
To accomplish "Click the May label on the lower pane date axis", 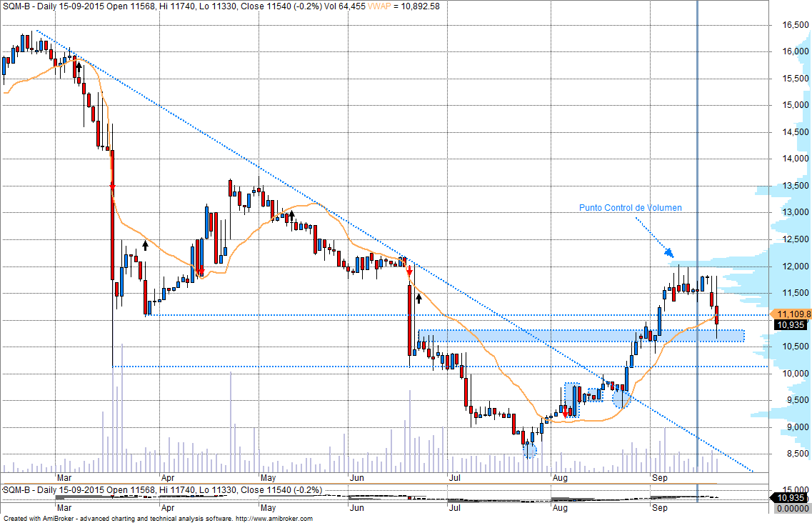I will 268,508.
